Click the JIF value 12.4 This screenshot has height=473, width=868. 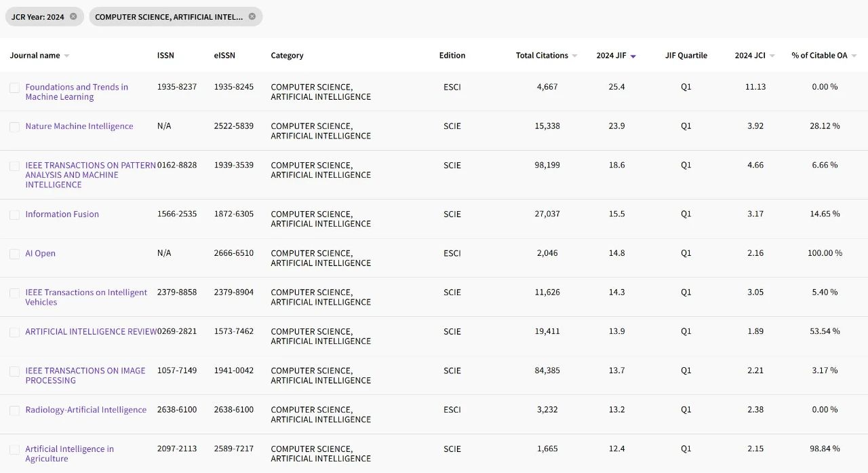pyautogui.click(x=617, y=449)
